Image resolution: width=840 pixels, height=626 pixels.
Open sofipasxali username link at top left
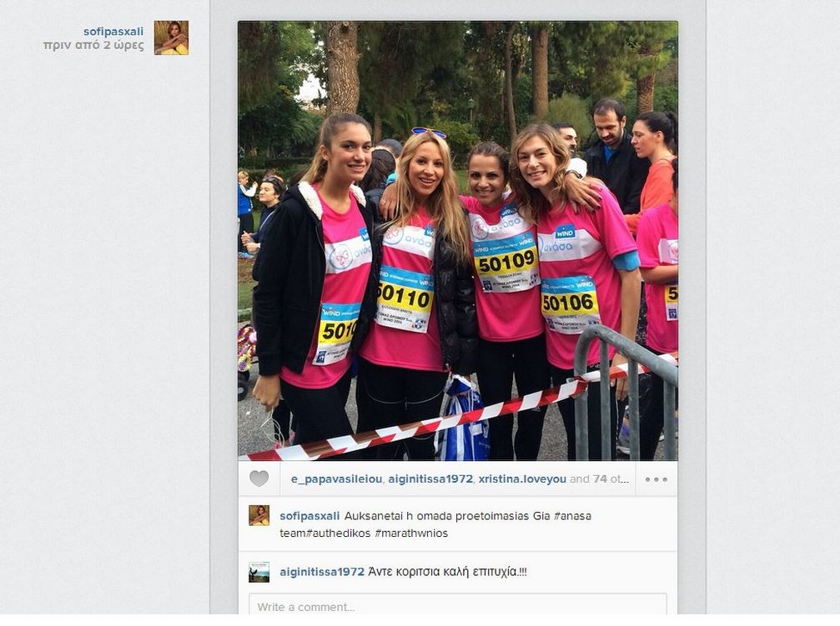(113, 32)
